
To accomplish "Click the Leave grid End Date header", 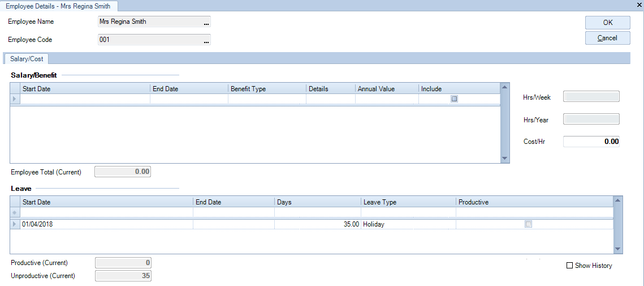I will tap(234, 202).
